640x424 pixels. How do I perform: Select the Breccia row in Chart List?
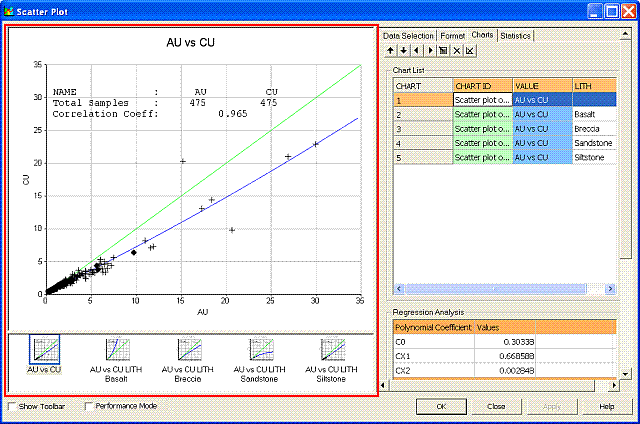tap(592, 129)
